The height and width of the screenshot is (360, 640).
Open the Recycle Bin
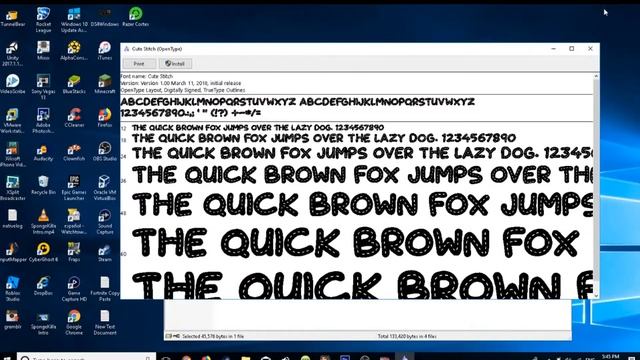pyautogui.click(x=43, y=185)
